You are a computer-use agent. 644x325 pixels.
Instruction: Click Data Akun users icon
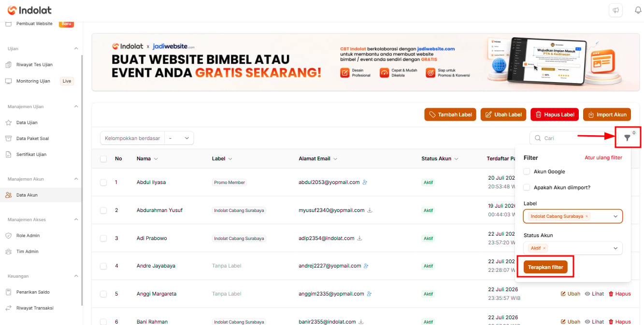[x=8, y=195]
